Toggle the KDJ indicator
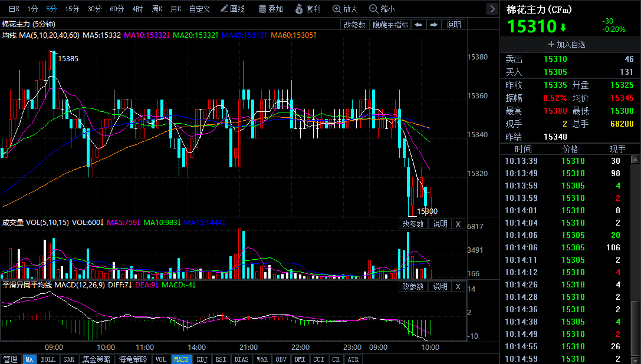The width and height of the screenshot is (641, 364). click(x=202, y=359)
